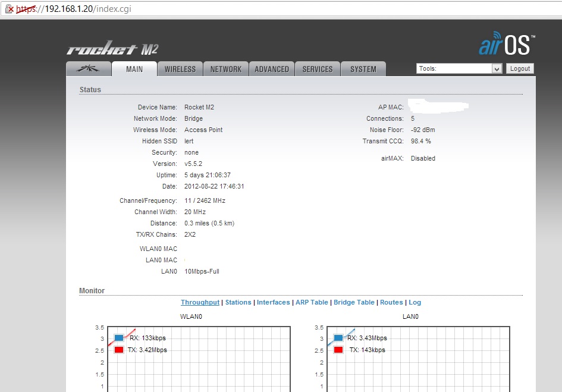Click the Noise Floor value -92 dBm

point(423,130)
